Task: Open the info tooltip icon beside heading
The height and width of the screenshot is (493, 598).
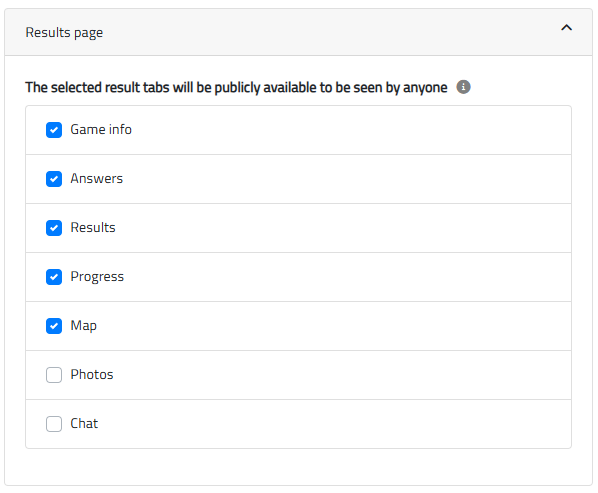Action: [x=463, y=87]
